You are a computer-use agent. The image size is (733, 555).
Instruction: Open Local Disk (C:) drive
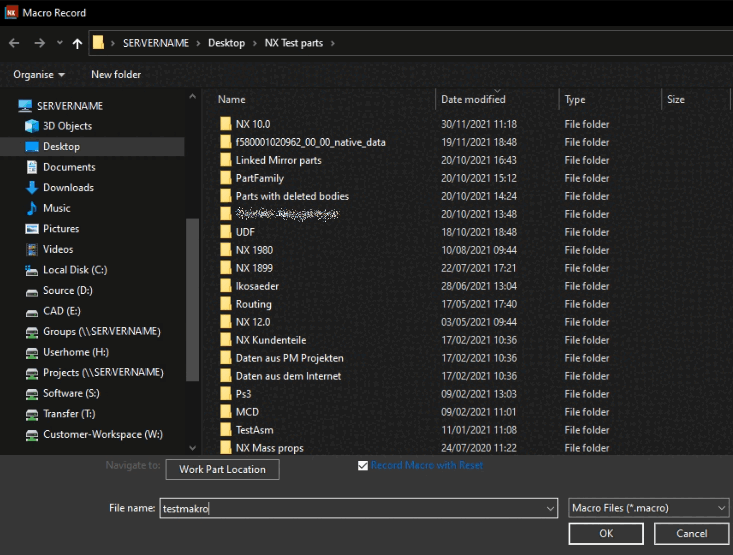pyautogui.click(x=66, y=270)
